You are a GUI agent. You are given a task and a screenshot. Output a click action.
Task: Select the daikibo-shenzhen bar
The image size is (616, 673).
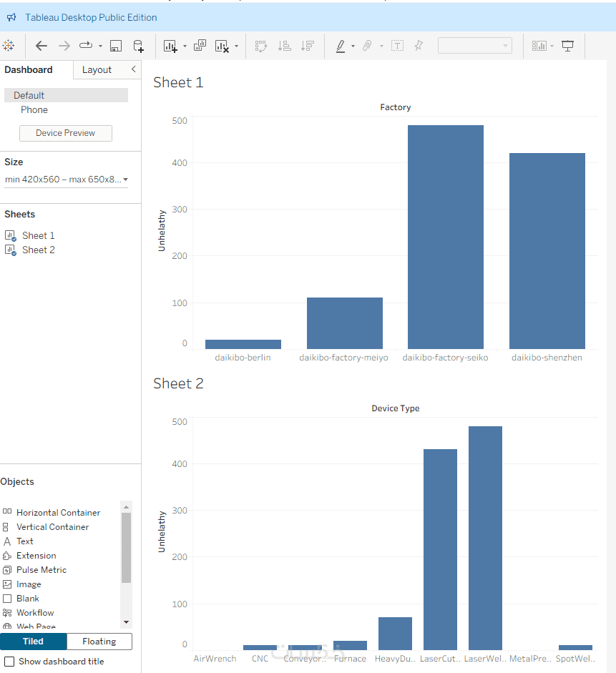(547, 250)
